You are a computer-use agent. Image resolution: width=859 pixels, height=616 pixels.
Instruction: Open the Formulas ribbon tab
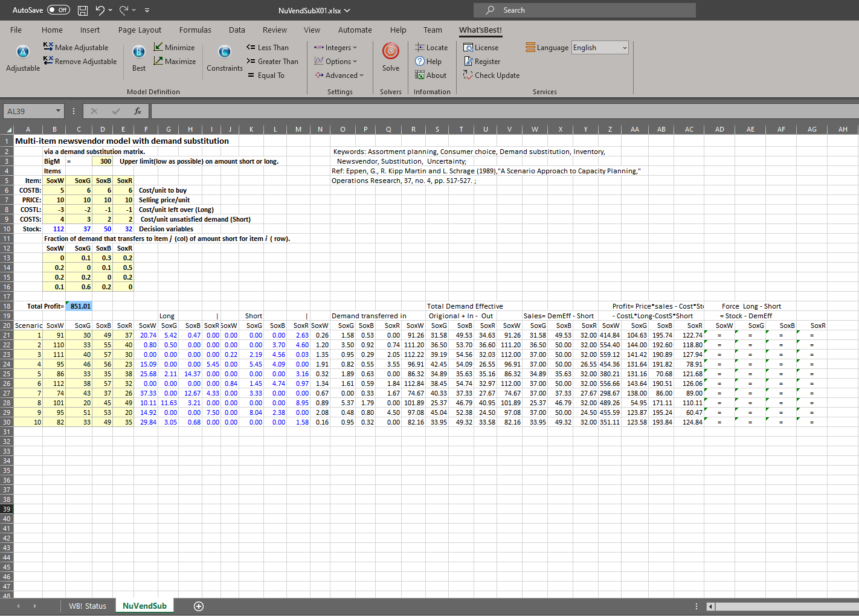click(195, 30)
